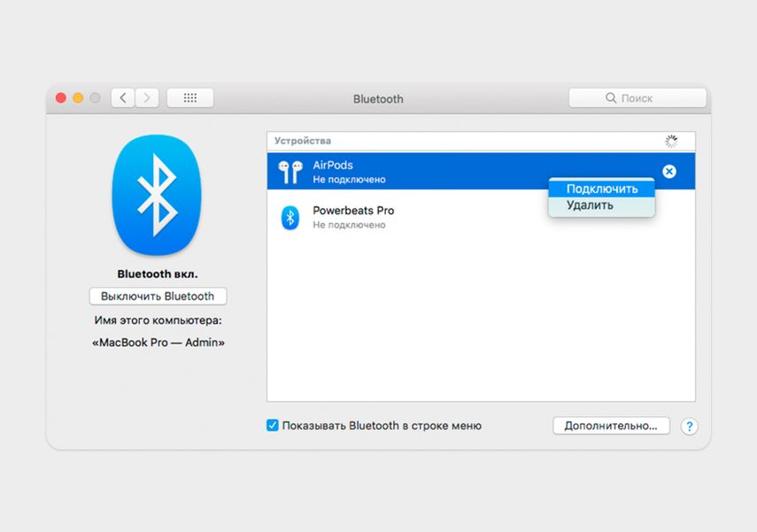The height and width of the screenshot is (532, 757).
Task: Click the Bluetooth вкл. status text
Action: [158, 274]
